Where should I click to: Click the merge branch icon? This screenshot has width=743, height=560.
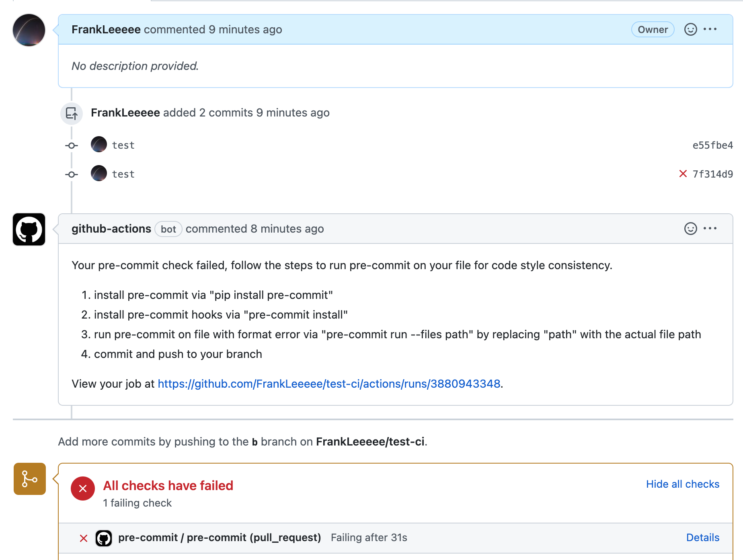(30, 479)
